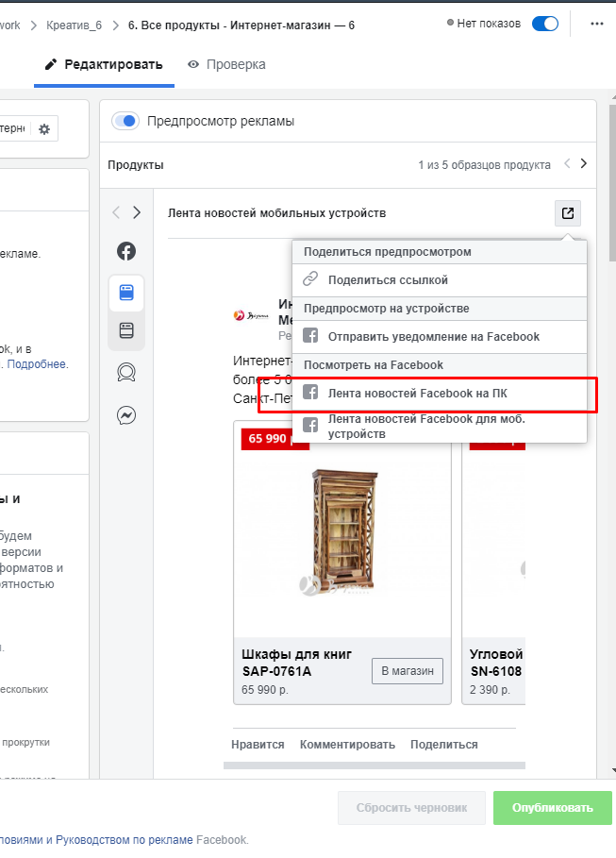Show next placement preview arrow
616x858 pixels.
pyautogui.click(x=137, y=212)
